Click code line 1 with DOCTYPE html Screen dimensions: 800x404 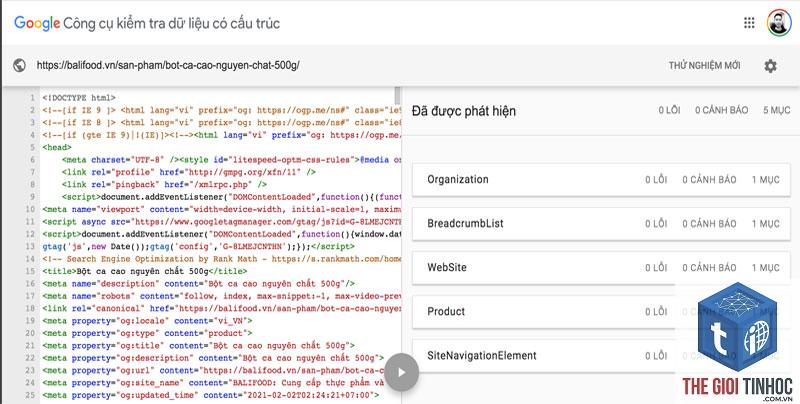pyautogui.click(x=79, y=97)
